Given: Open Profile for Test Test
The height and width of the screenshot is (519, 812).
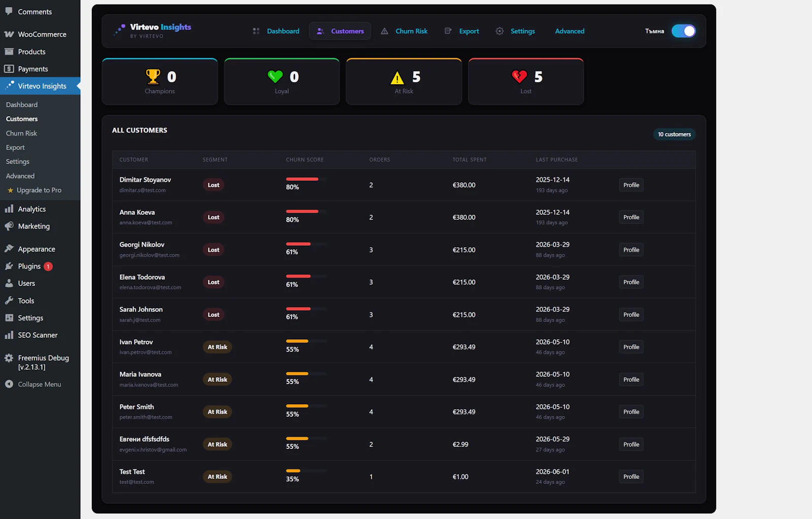Looking at the screenshot, I should [x=631, y=476].
